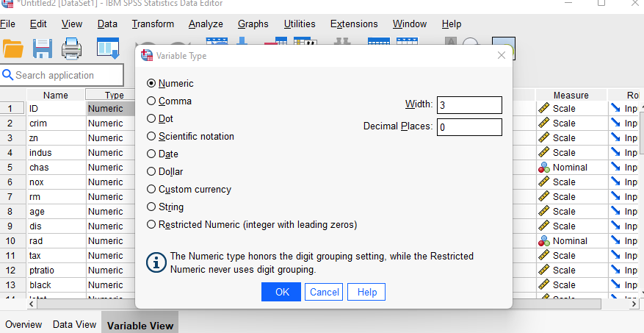Choose the String radio button

coord(152,207)
